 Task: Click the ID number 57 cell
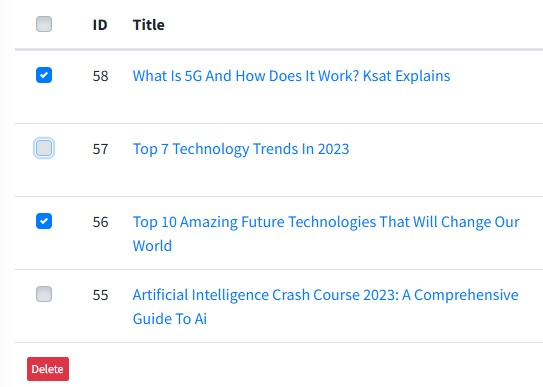click(100, 149)
